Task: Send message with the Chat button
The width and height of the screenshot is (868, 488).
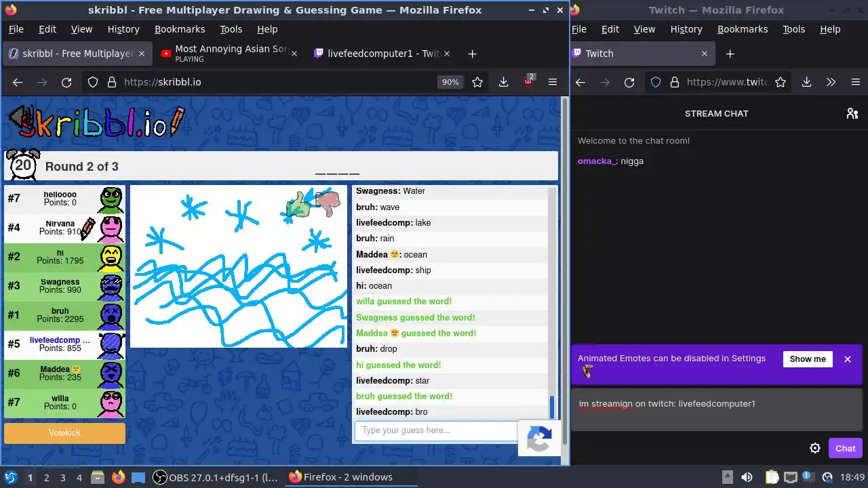Action: pos(845,448)
